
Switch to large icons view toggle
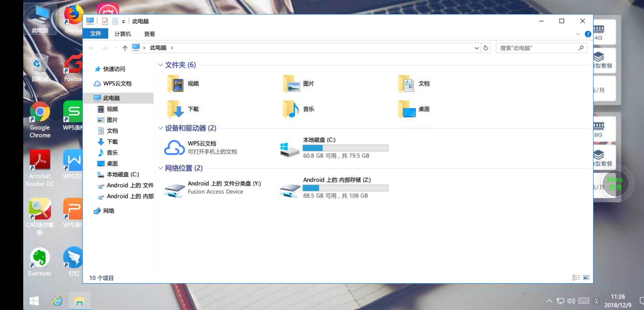pyautogui.click(x=586, y=278)
